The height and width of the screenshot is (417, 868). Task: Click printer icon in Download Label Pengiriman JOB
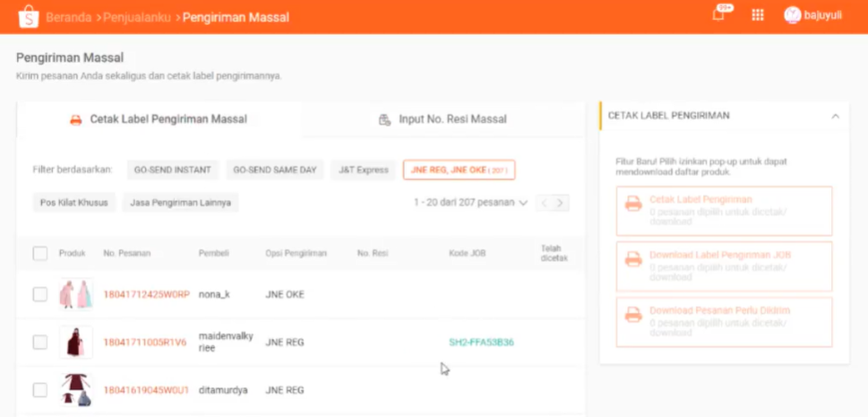tap(633, 259)
